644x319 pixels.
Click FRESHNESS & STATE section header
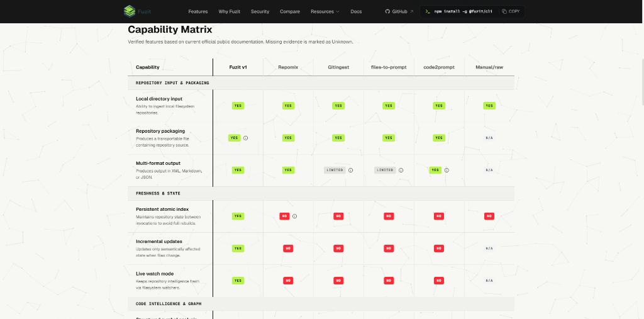pos(158,193)
